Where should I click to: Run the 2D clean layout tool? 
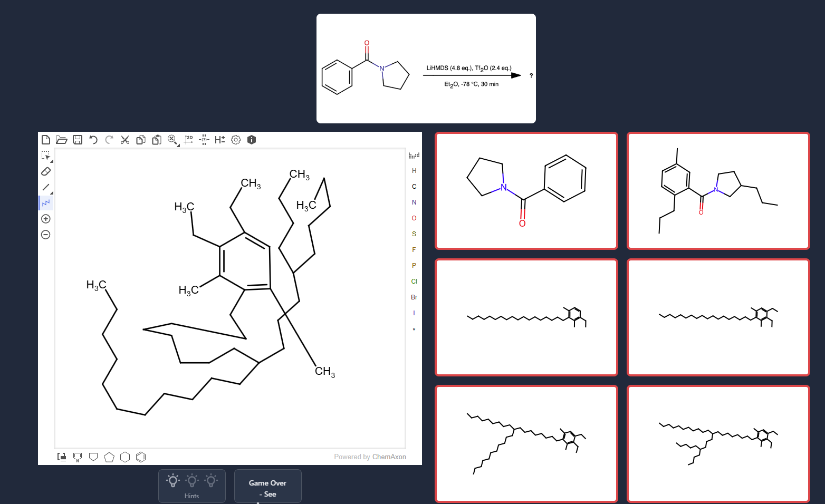coord(188,140)
